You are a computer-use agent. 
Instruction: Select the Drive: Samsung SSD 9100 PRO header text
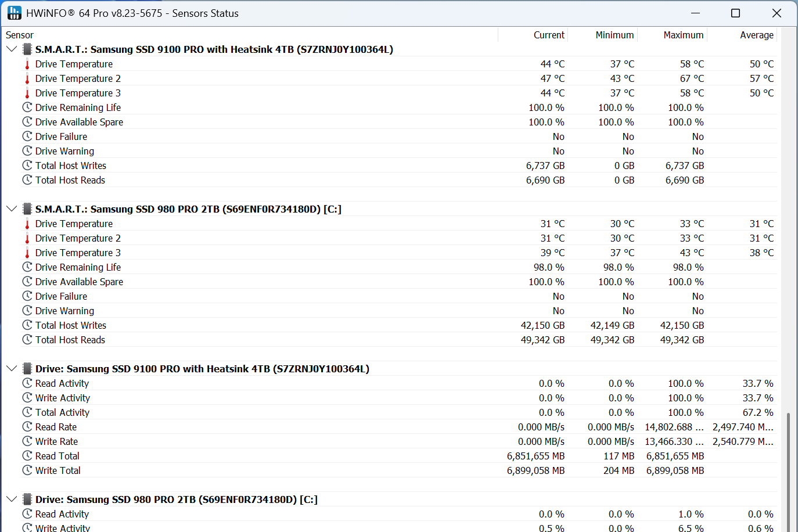point(202,369)
